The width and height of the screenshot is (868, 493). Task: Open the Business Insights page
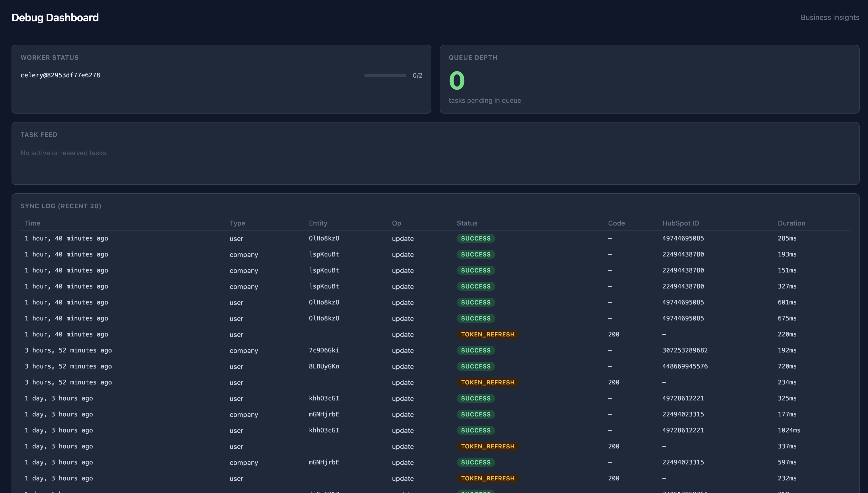pyautogui.click(x=830, y=17)
